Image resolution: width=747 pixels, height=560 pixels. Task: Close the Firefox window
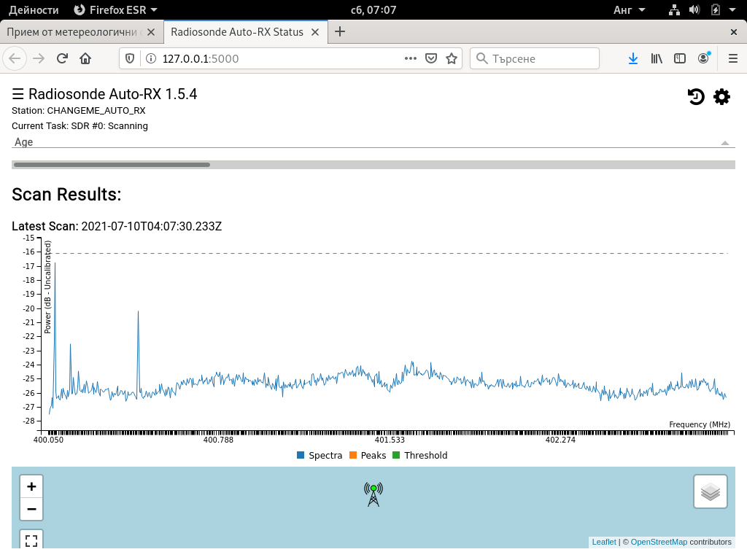[x=734, y=32]
